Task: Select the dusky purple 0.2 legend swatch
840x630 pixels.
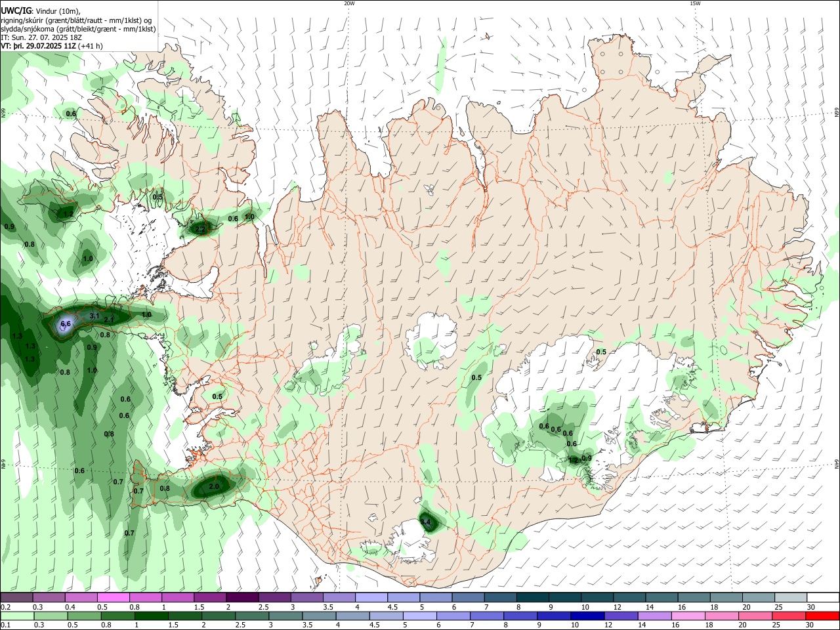Action: [x=16, y=598]
